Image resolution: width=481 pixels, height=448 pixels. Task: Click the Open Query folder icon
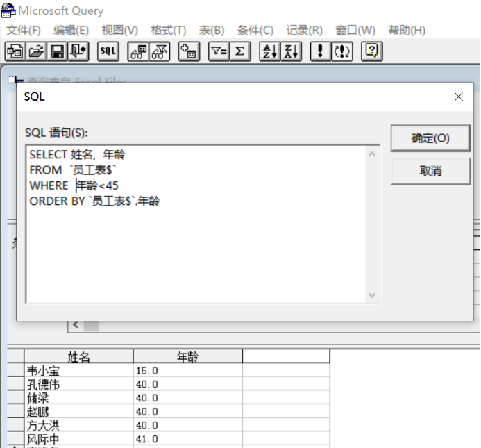(x=36, y=51)
